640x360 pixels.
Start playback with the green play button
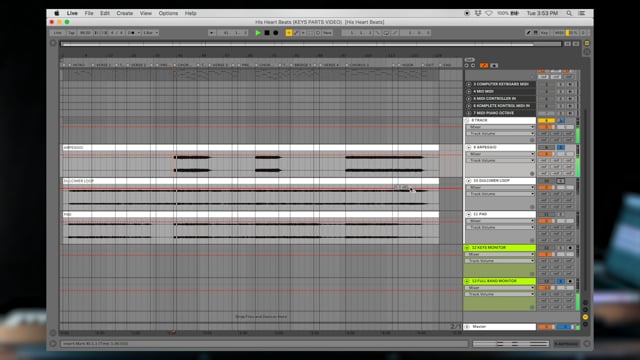pos(258,33)
